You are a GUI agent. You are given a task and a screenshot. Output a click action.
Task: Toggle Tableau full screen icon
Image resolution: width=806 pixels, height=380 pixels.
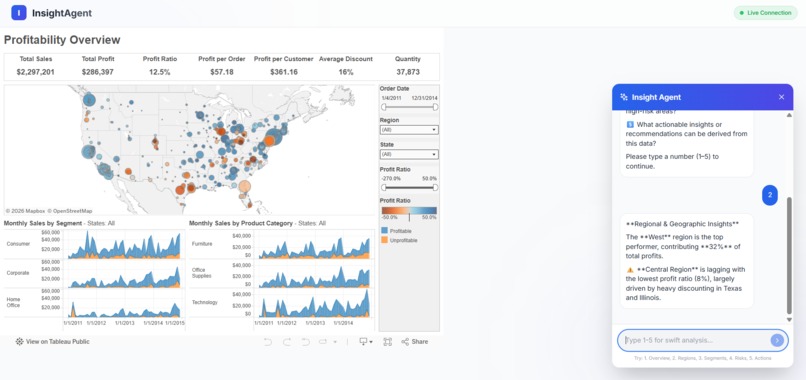388,341
